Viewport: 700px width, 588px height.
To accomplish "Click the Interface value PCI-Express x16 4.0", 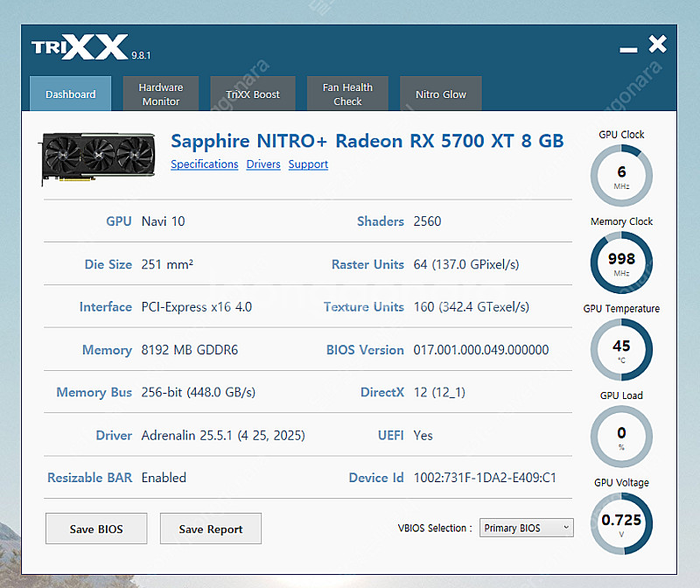I will [x=196, y=307].
